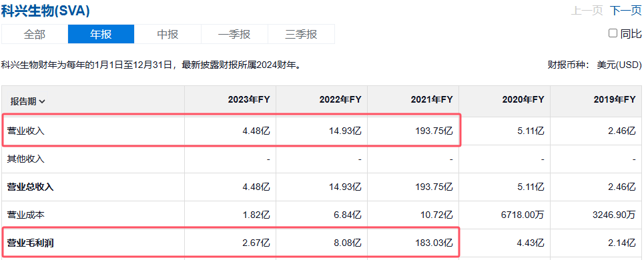
Task: Click 营业毛利润 value 4.43亿
Action: [530, 243]
